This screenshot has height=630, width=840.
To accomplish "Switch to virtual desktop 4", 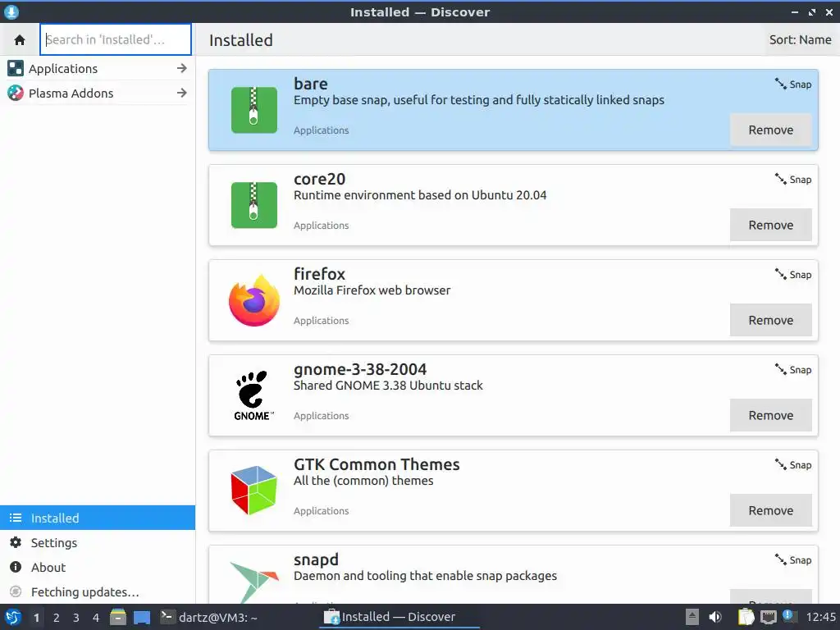I will (96, 618).
